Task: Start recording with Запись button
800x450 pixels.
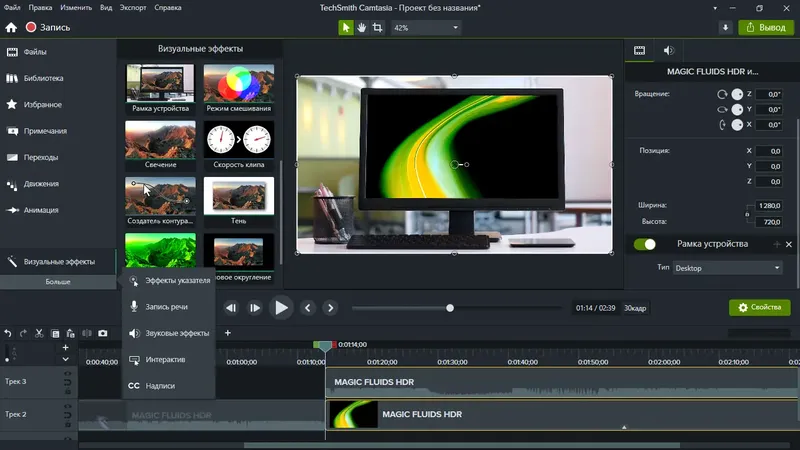Action: coord(48,28)
